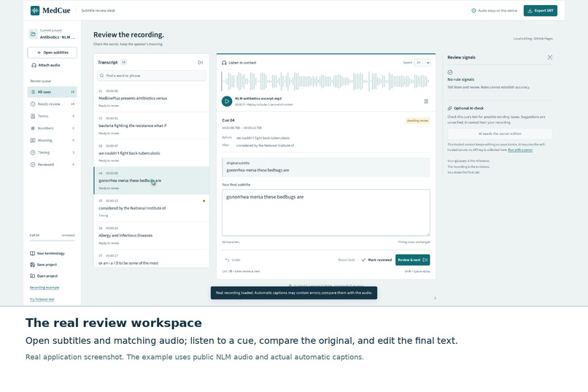Click the skip-to-next icon in Transcript header
The height and width of the screenshot is (392, 588).
200,63
